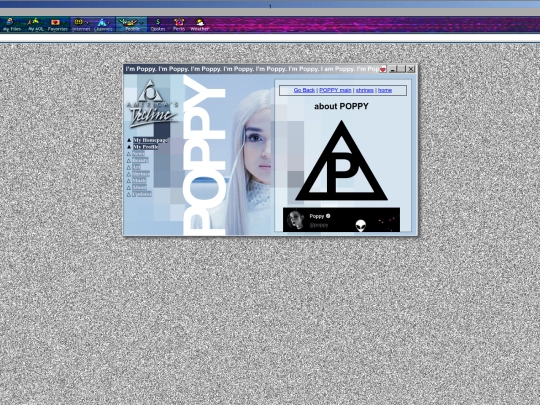Screen dimensions: 540x405
Task: Click the about POPPY heading
Action: [341, 106]
